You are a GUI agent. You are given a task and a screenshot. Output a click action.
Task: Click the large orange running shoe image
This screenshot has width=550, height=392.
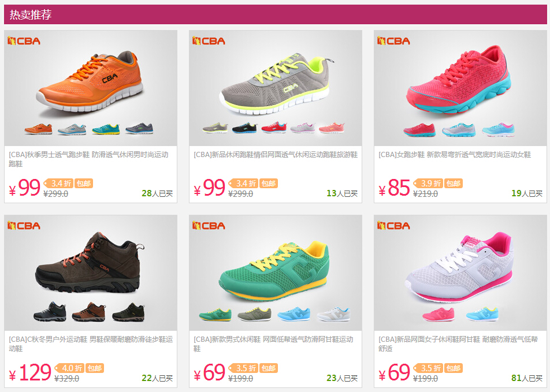click(90, 82)
